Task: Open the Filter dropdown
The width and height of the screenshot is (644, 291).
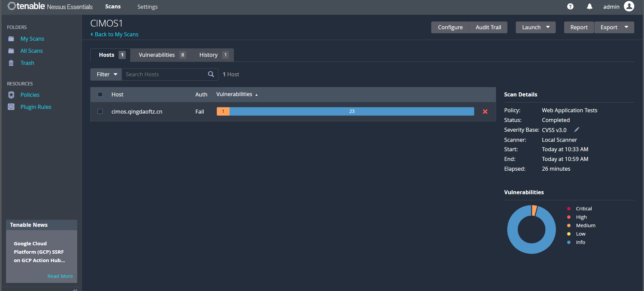Action: [106, 74]
